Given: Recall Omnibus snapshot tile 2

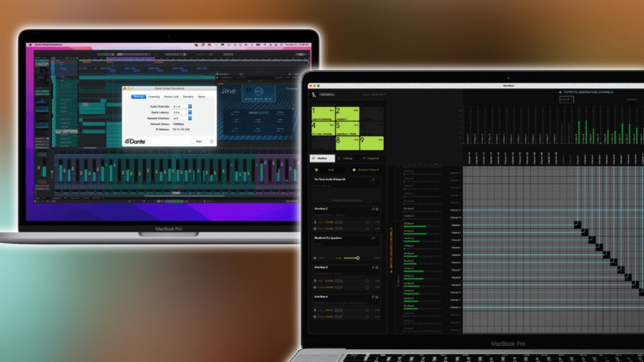Looking at the screenshot, I should pyautogui.click(x=348, y=114).
